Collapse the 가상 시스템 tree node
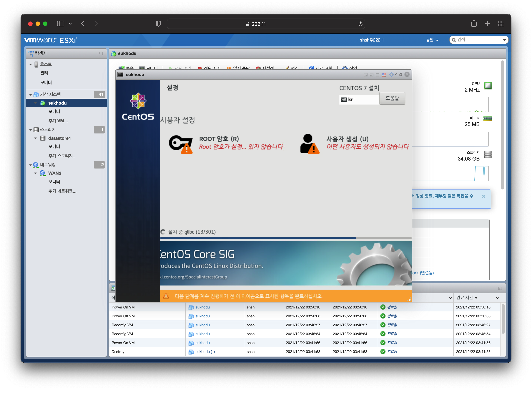The image size is (532, 416). point(30,95)
